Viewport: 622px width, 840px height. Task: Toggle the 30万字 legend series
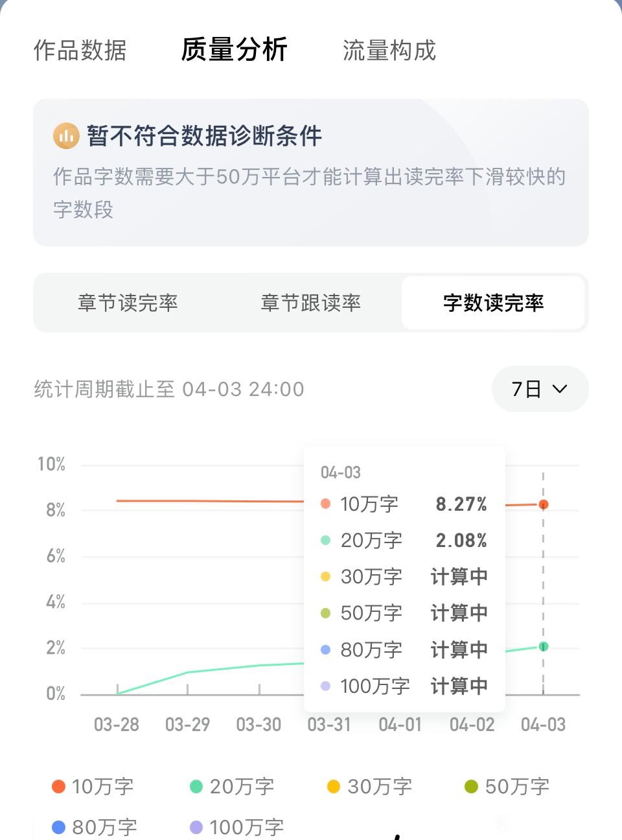(369, 786)
